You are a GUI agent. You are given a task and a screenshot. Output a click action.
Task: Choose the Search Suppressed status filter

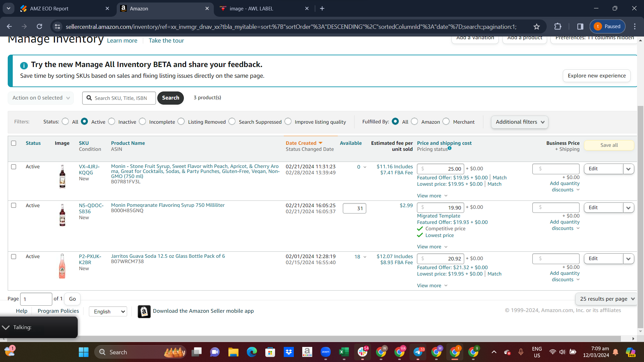click(232, 121)
